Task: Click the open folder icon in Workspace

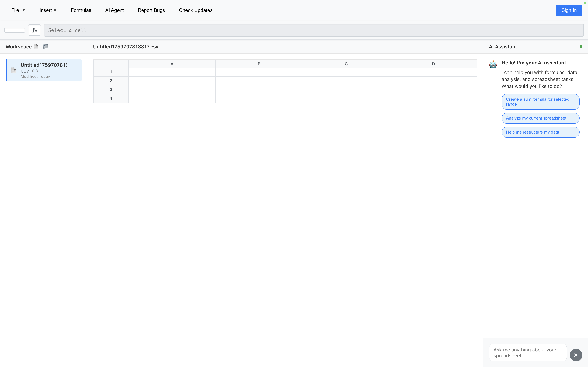Action: [x=46, y=46]
